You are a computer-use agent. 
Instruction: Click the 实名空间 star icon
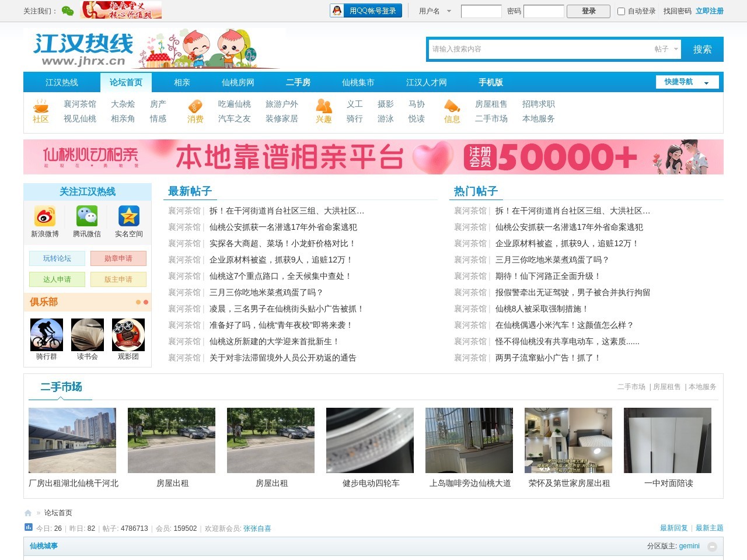[128, 216]
